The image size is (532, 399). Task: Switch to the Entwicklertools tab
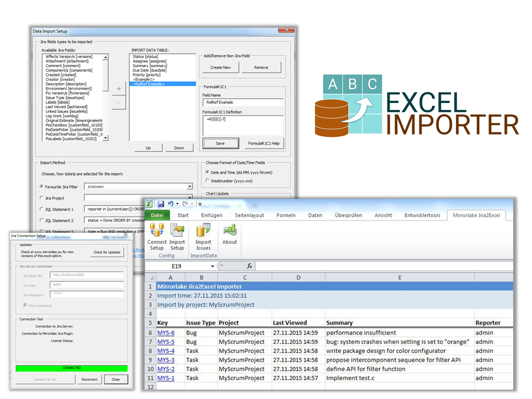[422, 215]
